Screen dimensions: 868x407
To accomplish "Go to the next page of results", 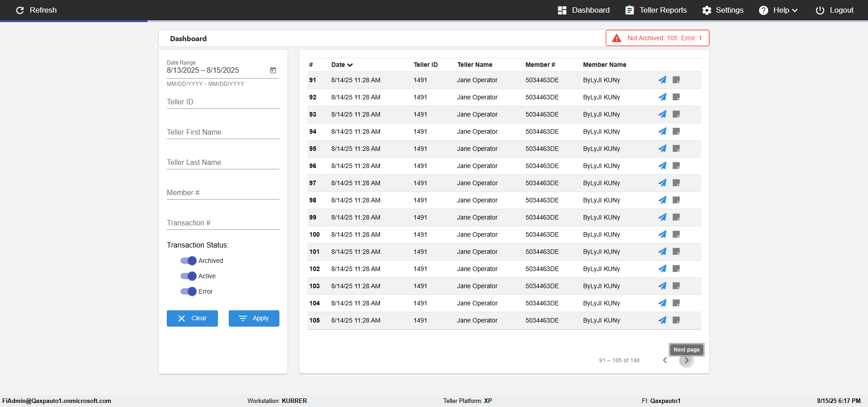I will (x=686, y=360).
